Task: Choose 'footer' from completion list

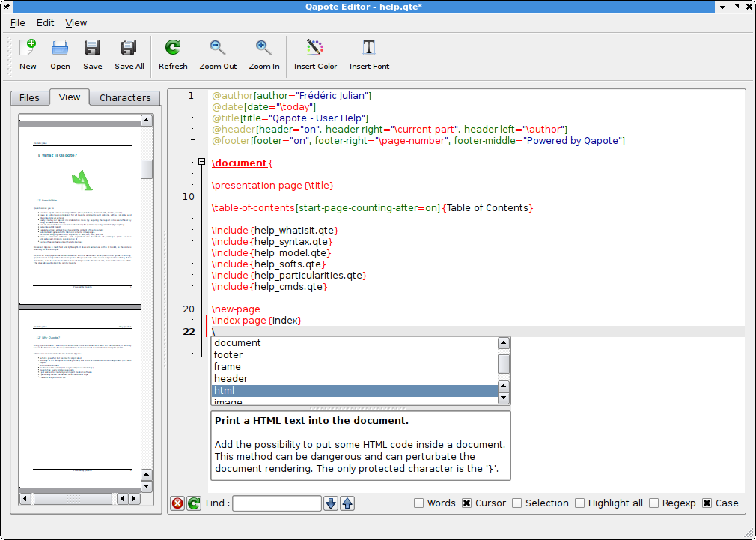Action: pyautogui.click(x=354, y=355)
